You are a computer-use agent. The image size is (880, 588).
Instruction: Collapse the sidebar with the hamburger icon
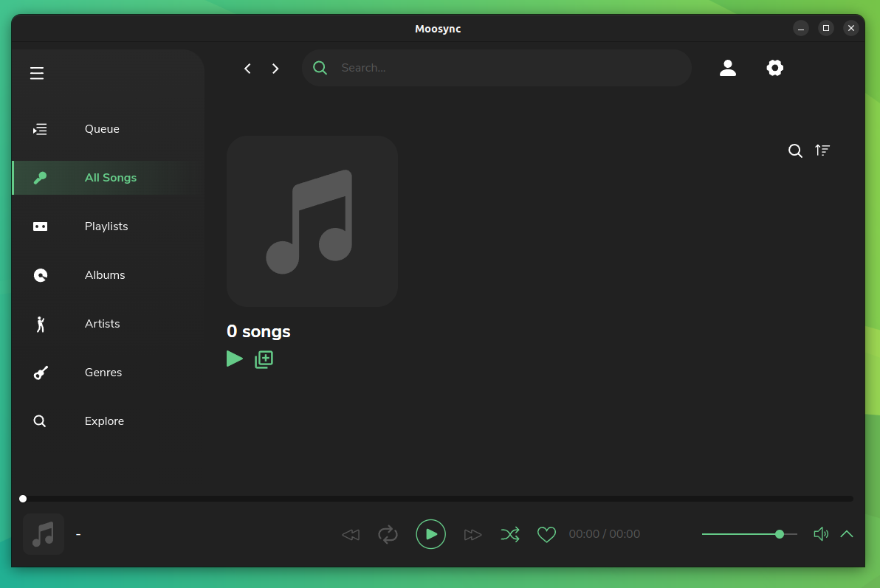pyautogui.click(x=37, y=73)
